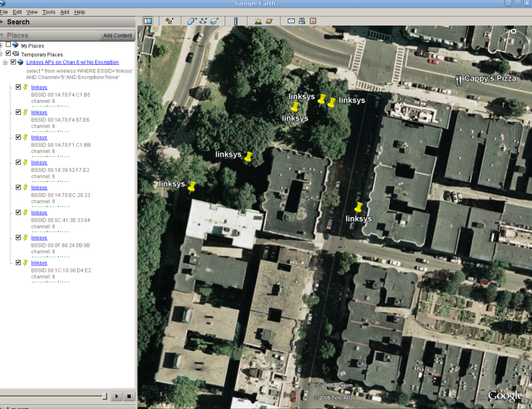
Task: Open linksys link above BSSID 00:0F:66:24:0B:9B
Action: [x=39, y=238]
